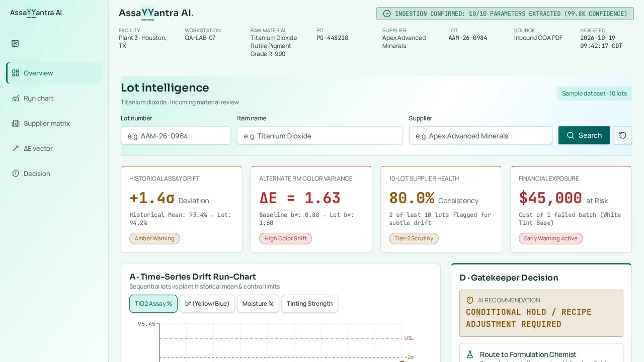Screen dimensions: 644x362
Task: Select the TiO2 Assay % chart tab
Action: pos(153,304)
